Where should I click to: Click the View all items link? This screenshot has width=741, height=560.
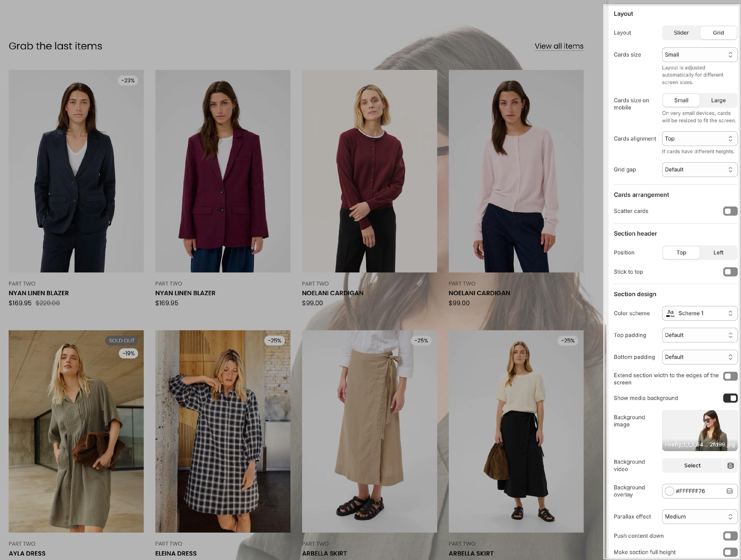559,46
